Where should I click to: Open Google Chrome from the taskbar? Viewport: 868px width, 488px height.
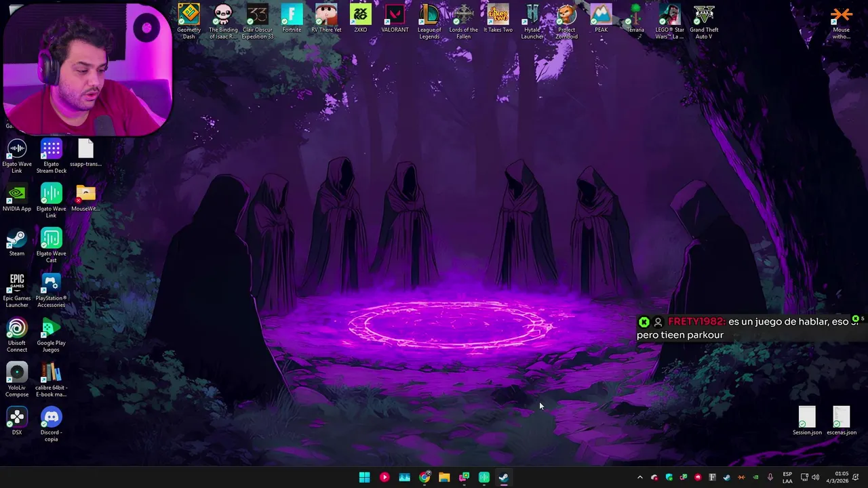coord(425,477)
